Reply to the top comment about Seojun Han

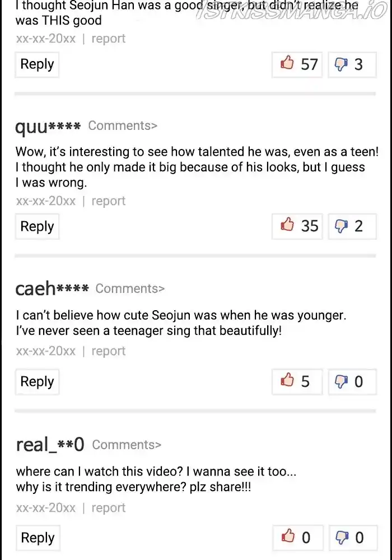pyautogui.click(x=37, y=64)
